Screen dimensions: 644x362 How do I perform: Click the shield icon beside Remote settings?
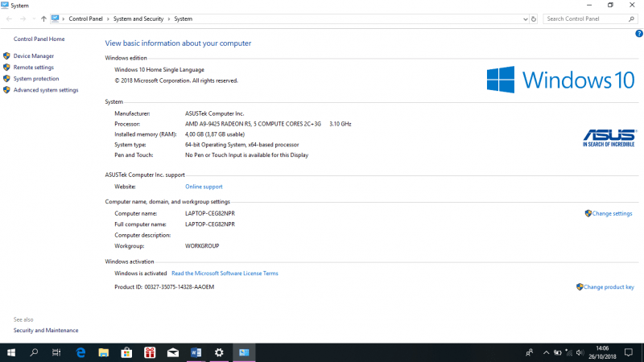[x=6, y=68]
